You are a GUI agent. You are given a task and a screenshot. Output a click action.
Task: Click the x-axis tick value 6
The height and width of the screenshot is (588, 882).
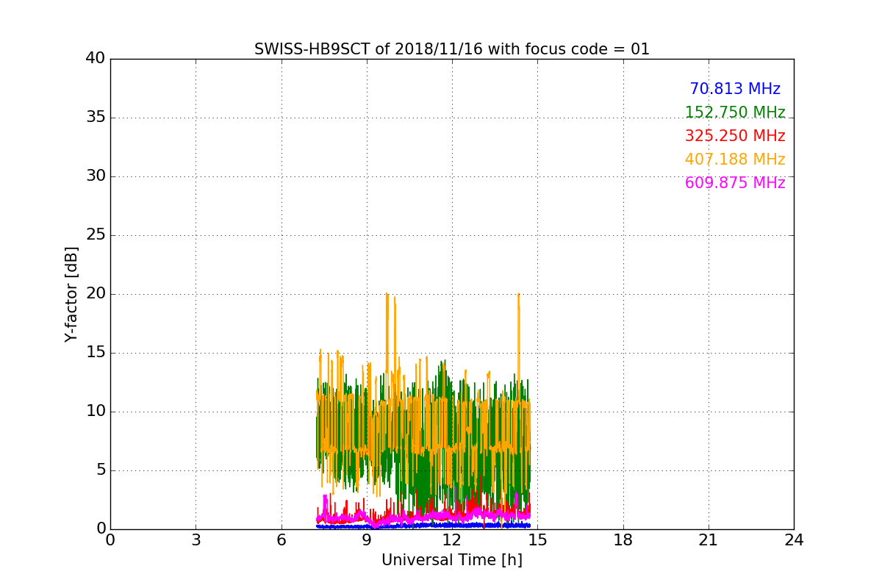click(x=282, y=540)
